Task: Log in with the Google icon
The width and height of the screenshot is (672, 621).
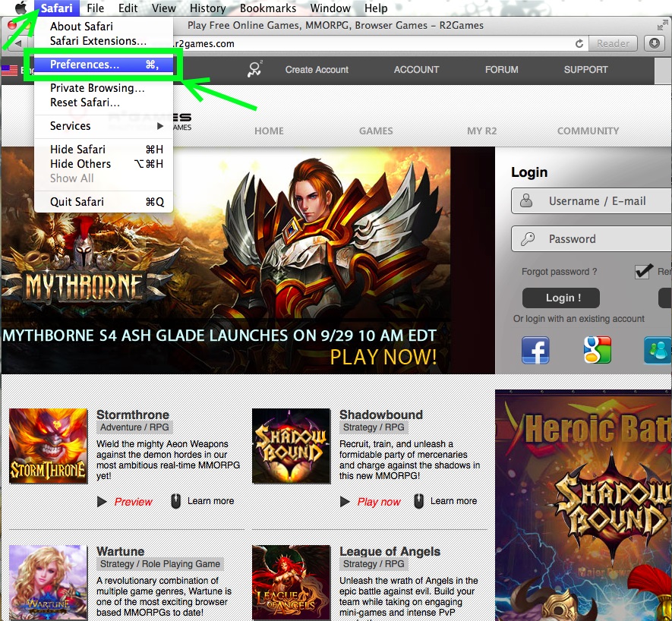Action: (597, 350)
